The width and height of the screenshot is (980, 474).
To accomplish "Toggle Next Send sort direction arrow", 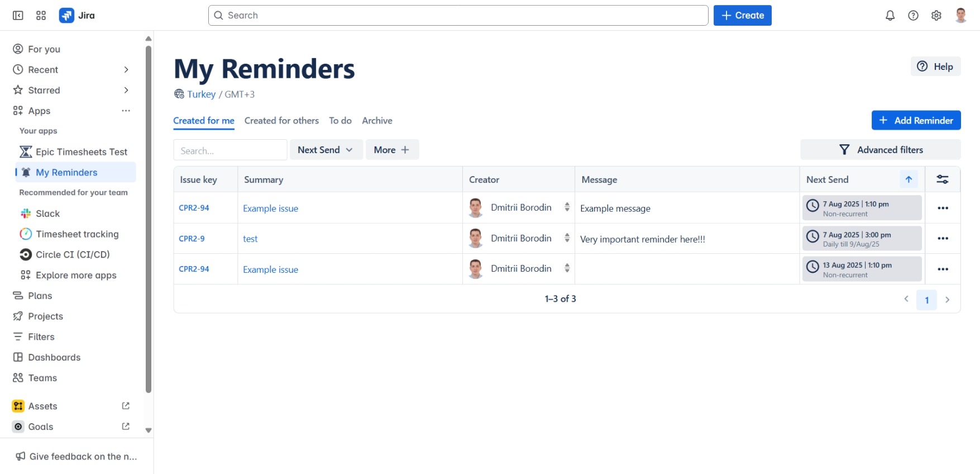I will click(909, 179).
